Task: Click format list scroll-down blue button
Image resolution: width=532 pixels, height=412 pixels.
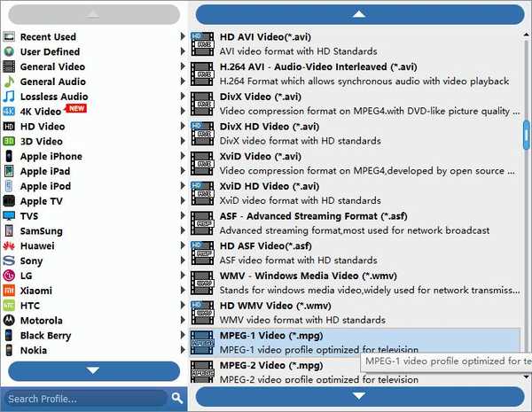Action: (x=360, y=396)
